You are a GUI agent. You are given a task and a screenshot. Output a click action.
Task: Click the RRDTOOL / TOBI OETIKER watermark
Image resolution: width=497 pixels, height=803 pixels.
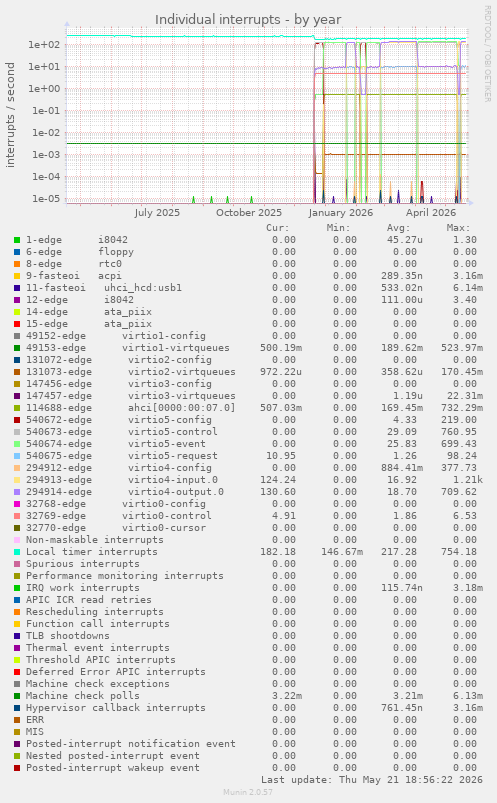(x=487, y=54)
